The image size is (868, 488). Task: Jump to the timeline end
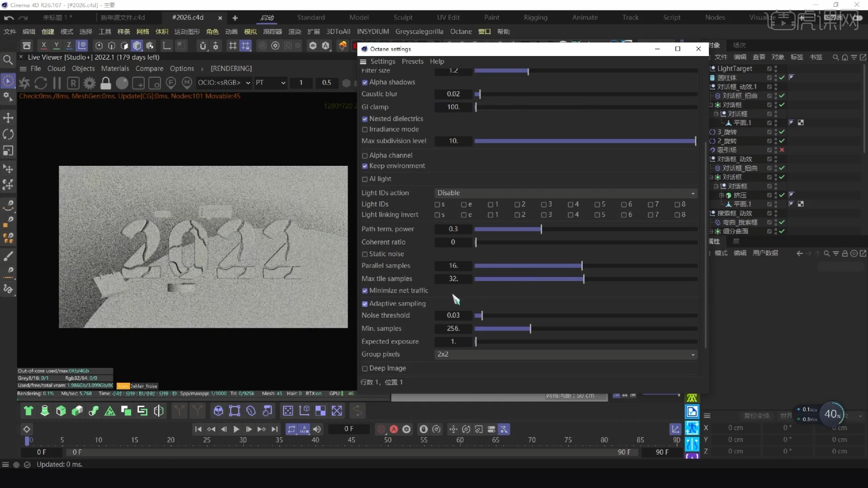click(274, 429)
